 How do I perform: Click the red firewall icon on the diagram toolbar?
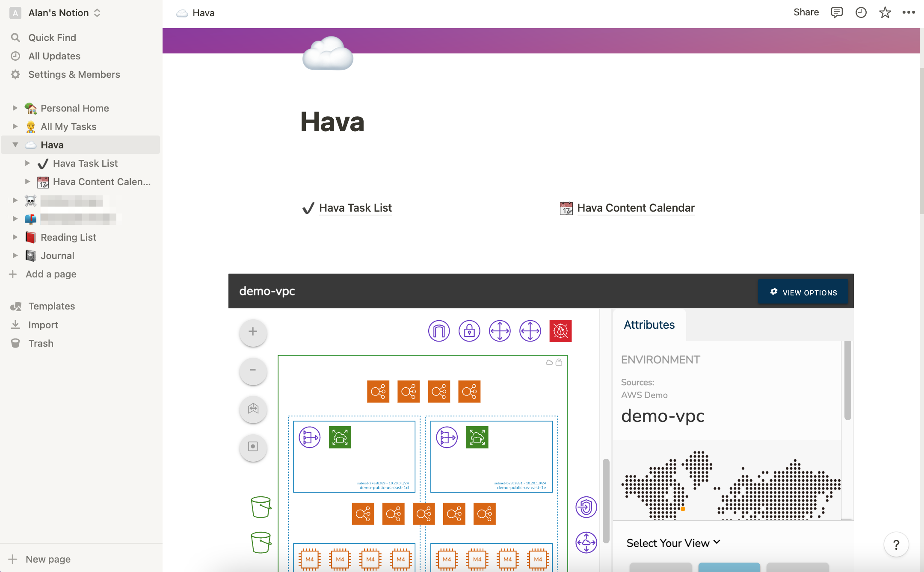(x=561, y=330)
